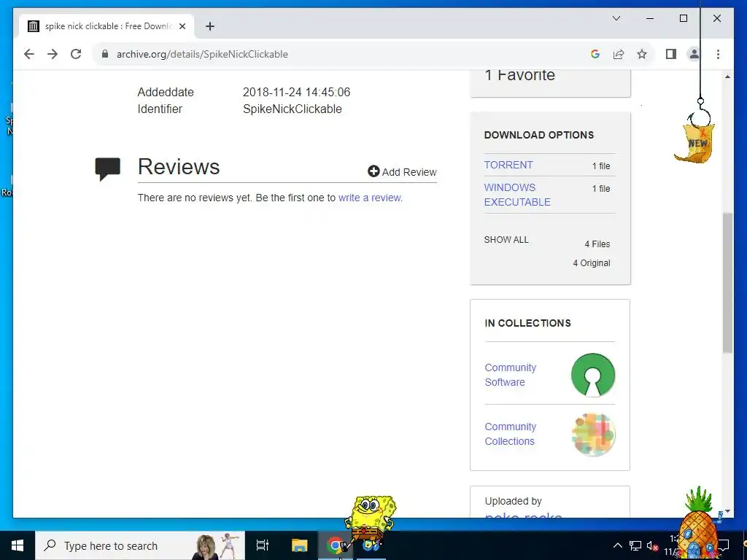Click the IN COLLECTIONS heading
Viewport: 747px width, 560px height.
point(527,323)
